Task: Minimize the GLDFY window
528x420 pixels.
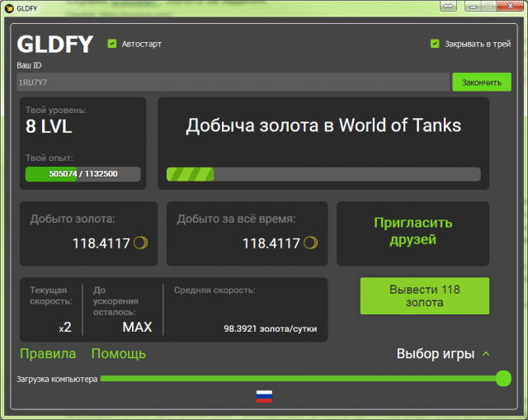Action: coord(473,6)
